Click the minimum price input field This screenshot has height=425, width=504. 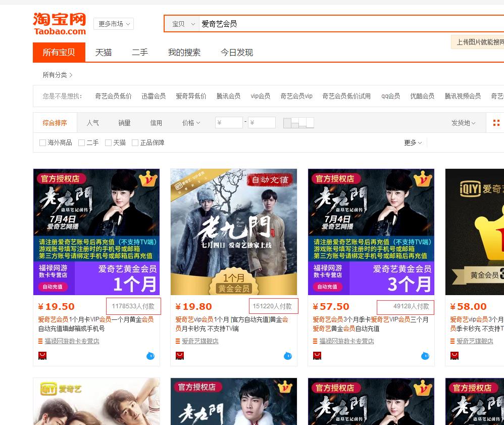coord(229,123)
